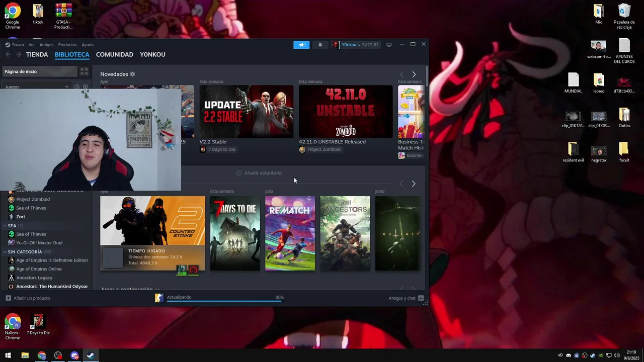Open Google Chrome desktop shortcut
The width and height of the screenshot is (644, 362).
pyautogui.click(x=13, y=15)
